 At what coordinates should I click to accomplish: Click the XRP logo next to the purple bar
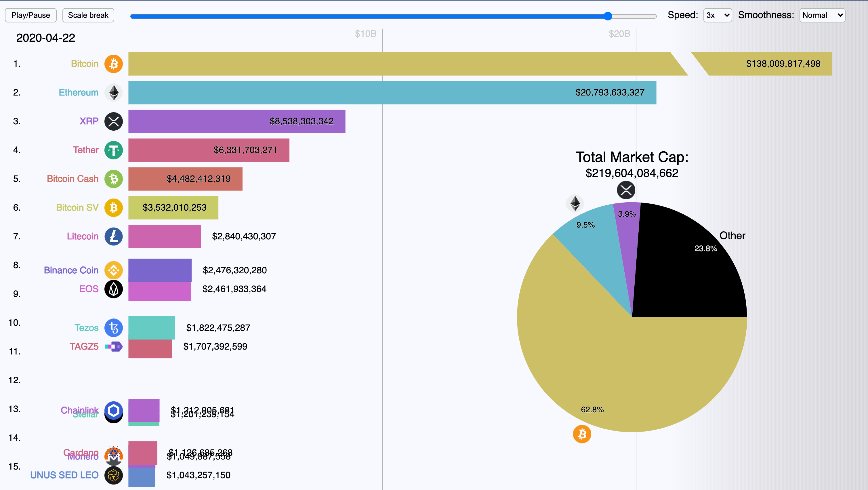pyautogui.click(x=114, y=121)
